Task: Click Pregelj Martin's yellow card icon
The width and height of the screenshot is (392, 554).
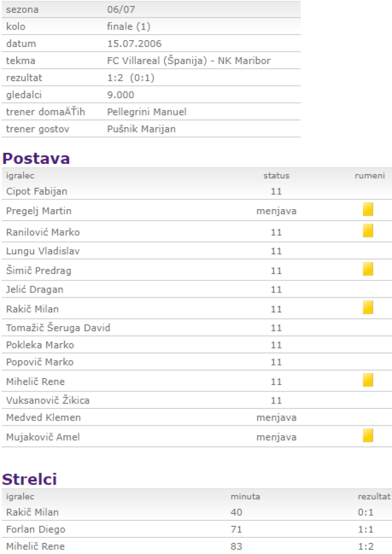Action: 368,210
